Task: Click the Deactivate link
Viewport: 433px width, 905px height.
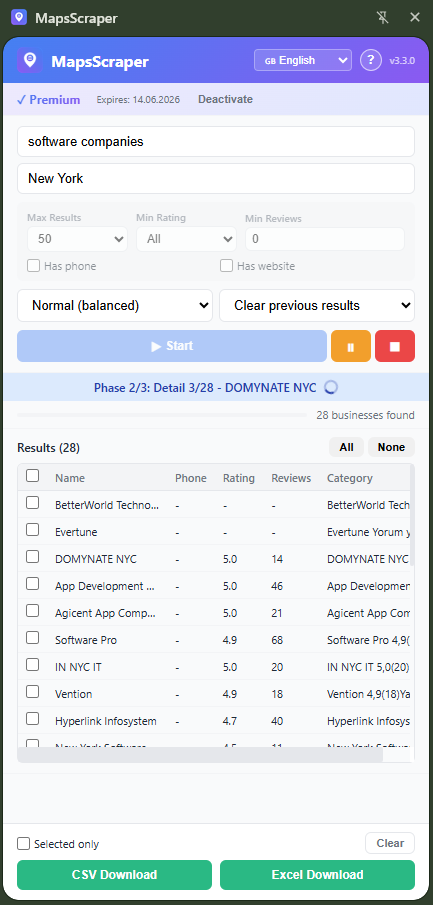Action: (225, 99)
